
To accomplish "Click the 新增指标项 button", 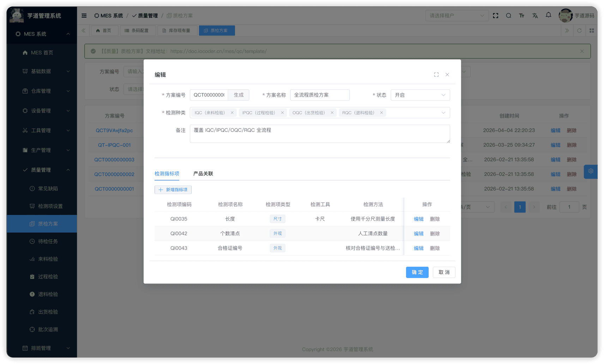I will tap(173, 190).
